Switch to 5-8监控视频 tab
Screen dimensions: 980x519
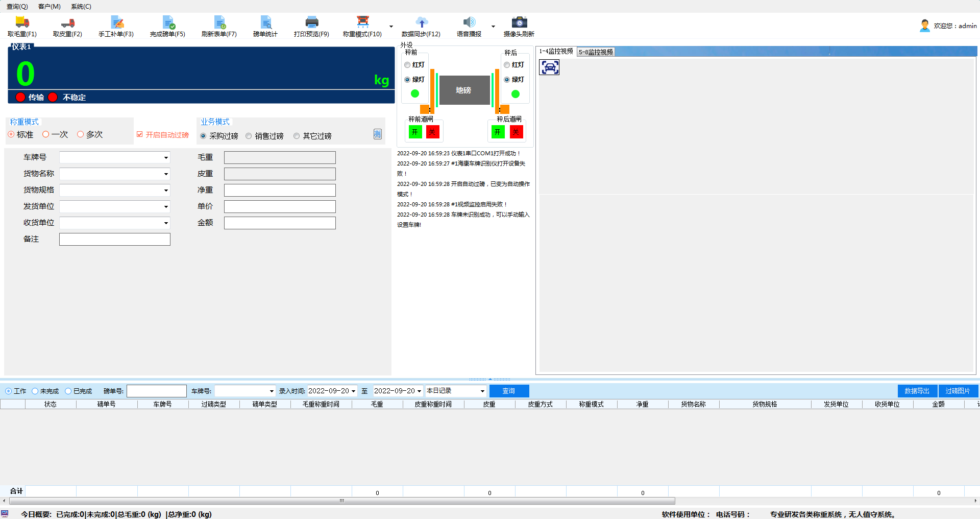596,52
